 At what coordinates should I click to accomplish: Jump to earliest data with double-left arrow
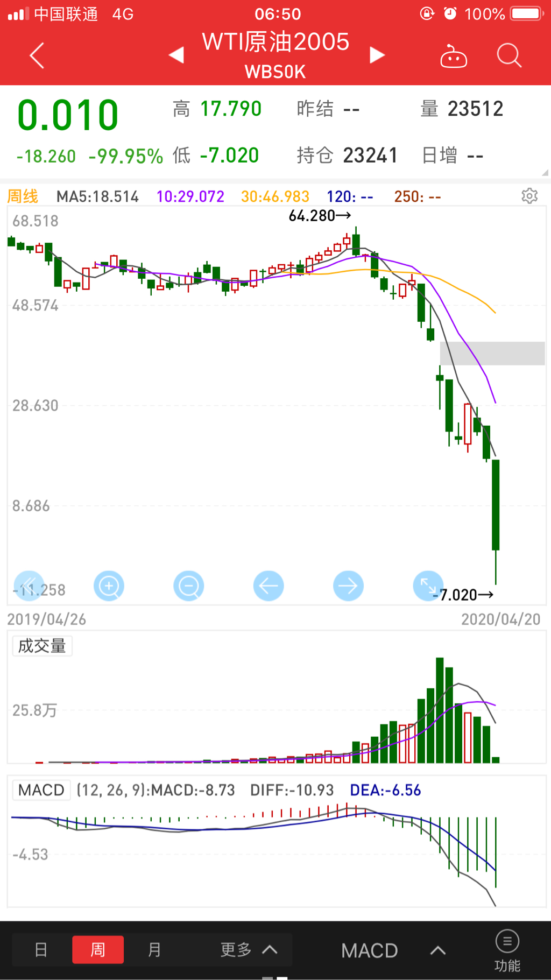point(29,586)
